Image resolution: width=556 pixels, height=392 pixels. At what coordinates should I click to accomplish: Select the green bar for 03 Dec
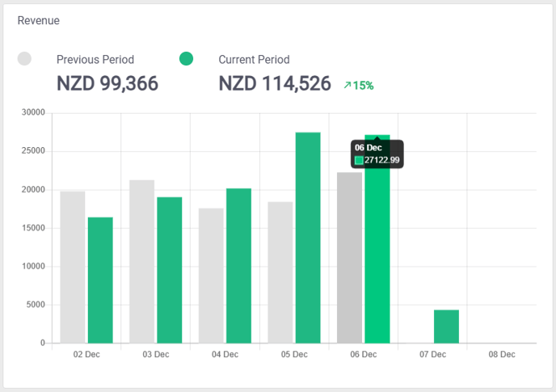[x=170, y=270]
